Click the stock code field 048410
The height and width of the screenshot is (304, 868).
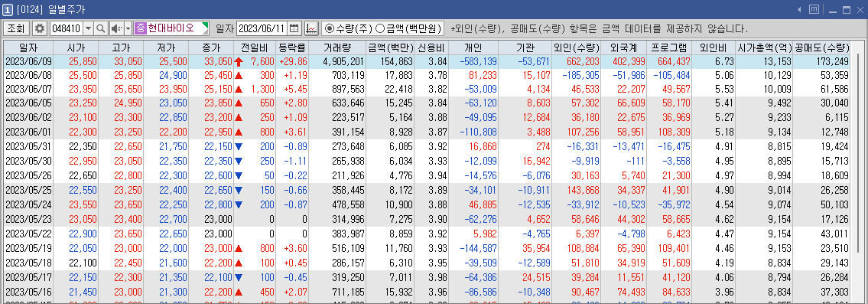66,28
